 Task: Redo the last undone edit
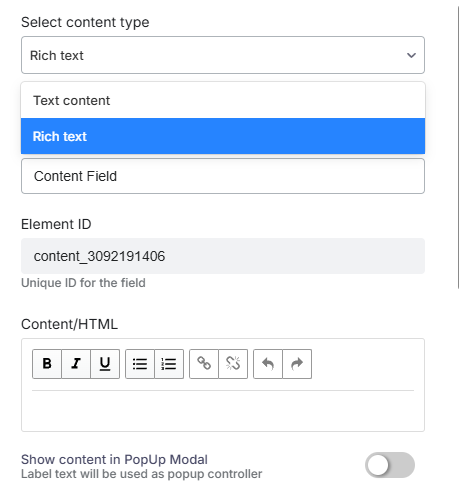297,364
